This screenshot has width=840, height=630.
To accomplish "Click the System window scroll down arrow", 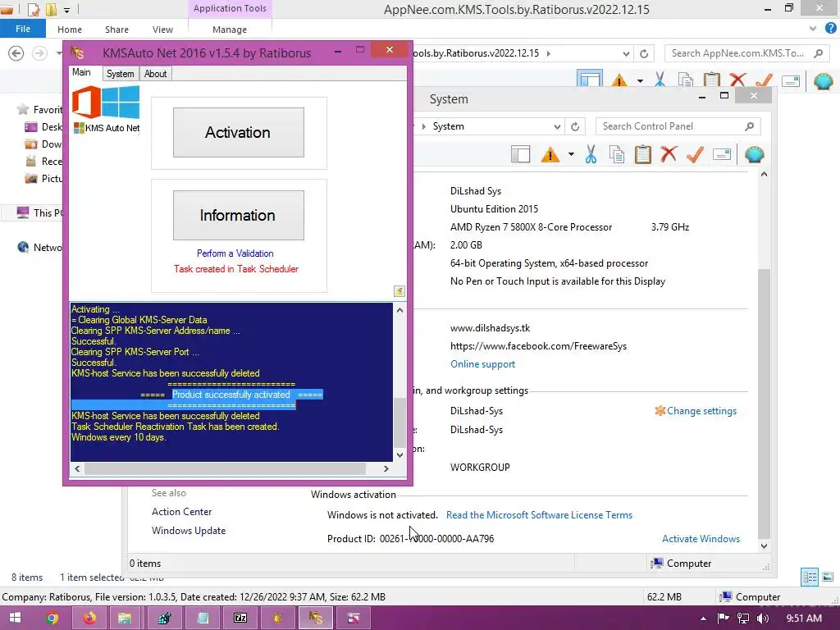I will tap(764, 546).
